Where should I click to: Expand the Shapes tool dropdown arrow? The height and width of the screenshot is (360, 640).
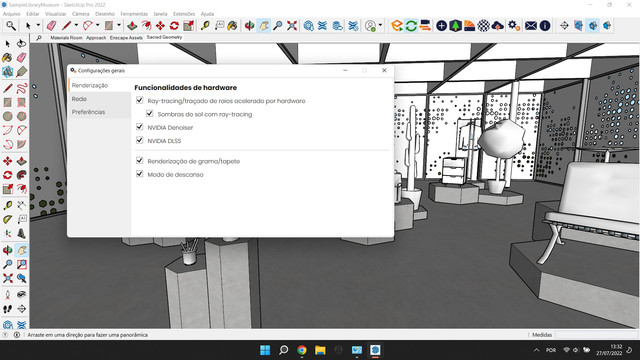pyautogui.click(x=119, y=25)
